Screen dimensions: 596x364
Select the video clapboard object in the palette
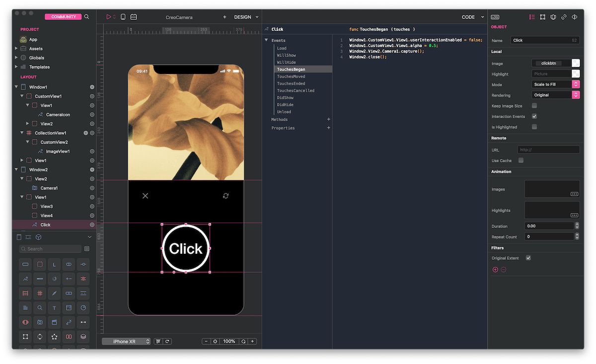[54, 322]
